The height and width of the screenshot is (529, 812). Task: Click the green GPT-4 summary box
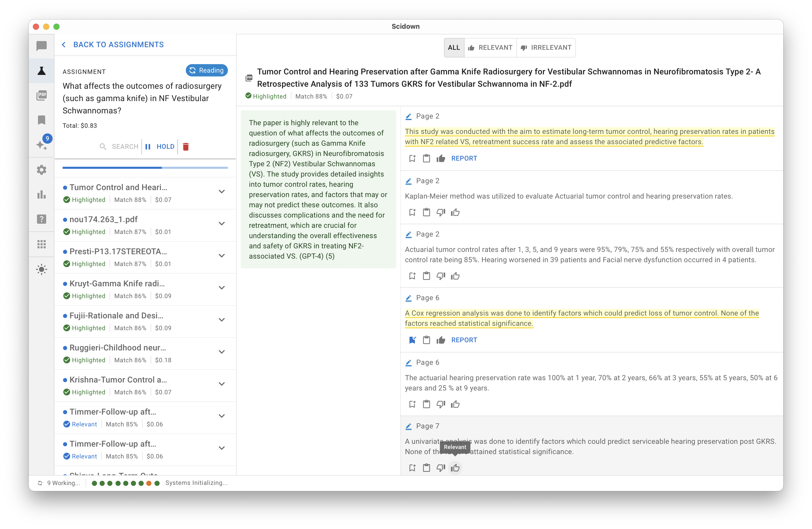pos(318,189)
